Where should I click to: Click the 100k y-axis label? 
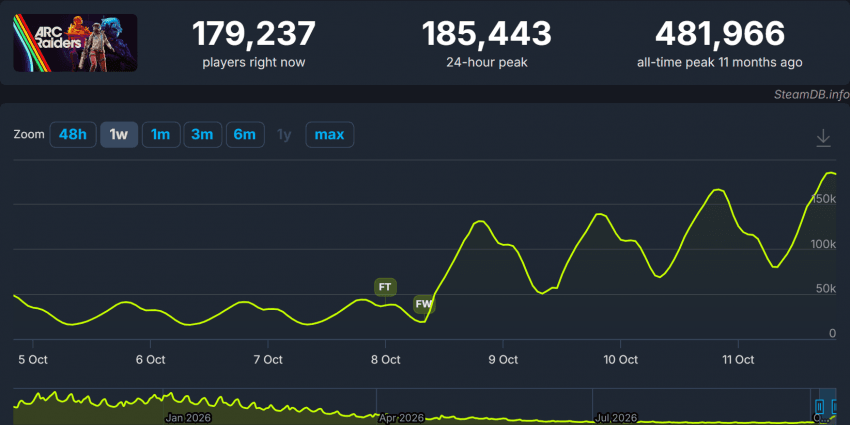coord(823,244)
